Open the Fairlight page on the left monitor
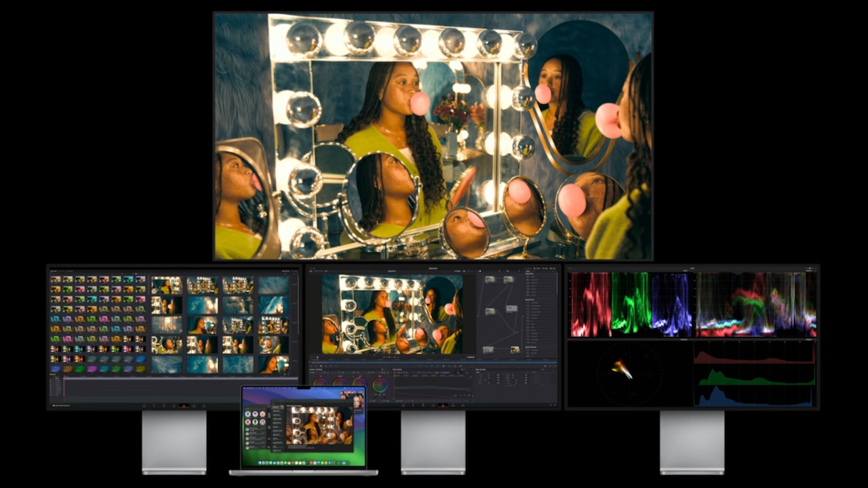 pyautogui.click(x=194, y=405)
